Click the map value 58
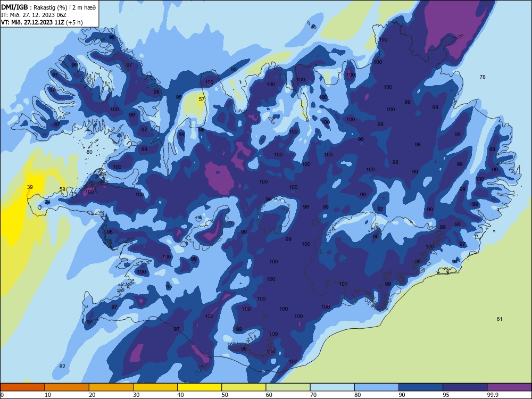The width and height of the screenshot is (532, 399). (62, 189)
